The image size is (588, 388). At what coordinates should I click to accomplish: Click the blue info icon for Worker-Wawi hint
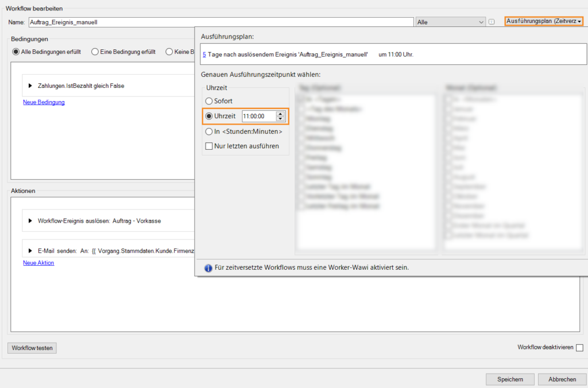207,267
